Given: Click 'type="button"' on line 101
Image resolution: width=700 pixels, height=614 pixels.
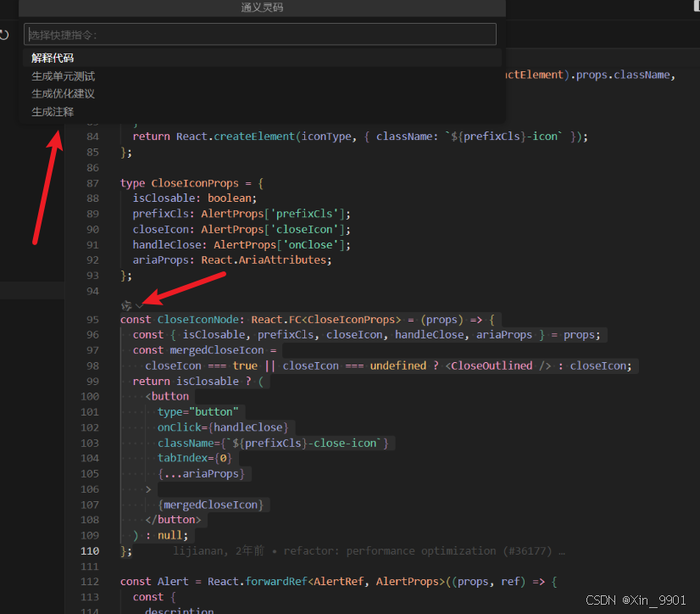Looking at the screenshot, I should pos(197,412).
